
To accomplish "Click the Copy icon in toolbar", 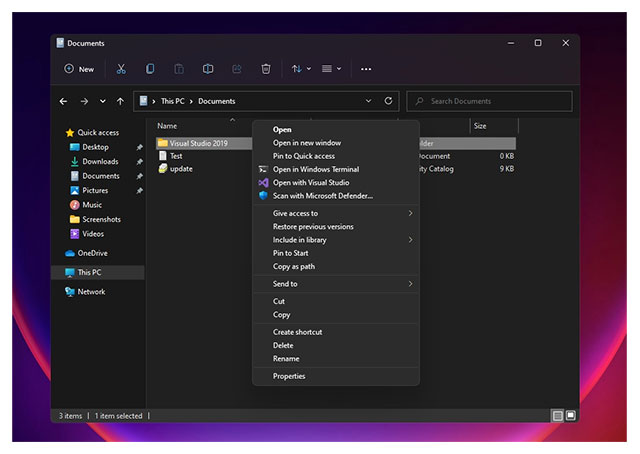I will click(x=150, y=69).
